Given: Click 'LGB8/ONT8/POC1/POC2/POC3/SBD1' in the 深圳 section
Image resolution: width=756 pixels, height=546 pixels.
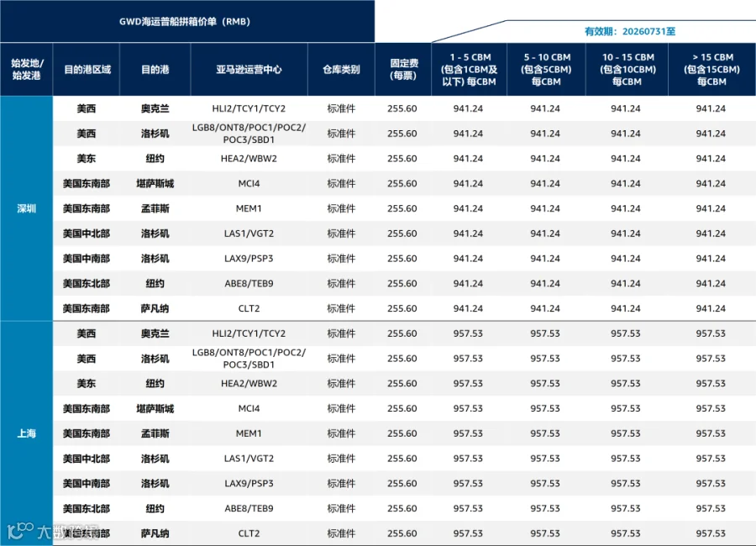Looking at the screenshot, I should pos(249,134).
